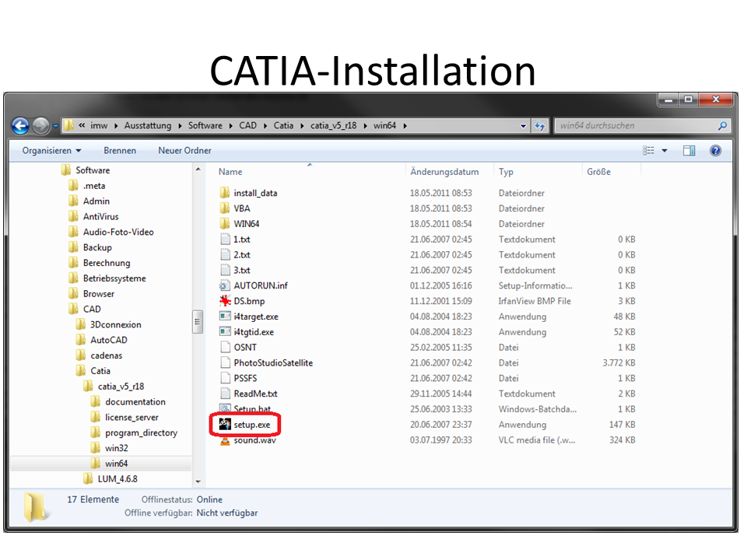Open the Organisieren dropdown menu
This screenshot has height=560, width=747.
click(x=51, y=150)
